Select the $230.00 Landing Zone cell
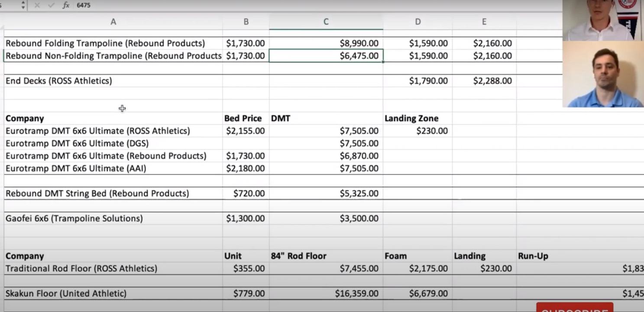Screen dimensions: 644x312 [417, 131]
